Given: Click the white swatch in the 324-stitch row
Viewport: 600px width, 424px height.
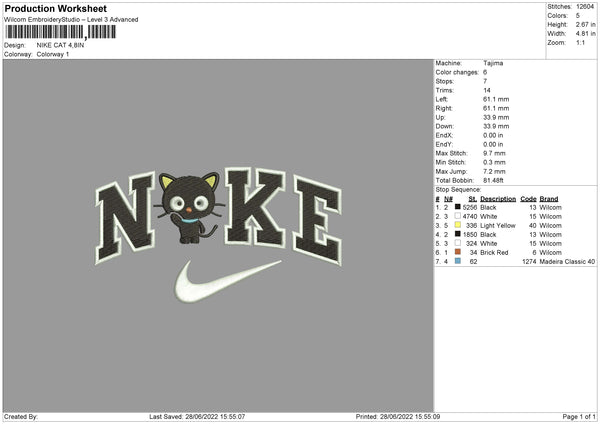Looking at the screenshot, I should click(x=458, y=243).
